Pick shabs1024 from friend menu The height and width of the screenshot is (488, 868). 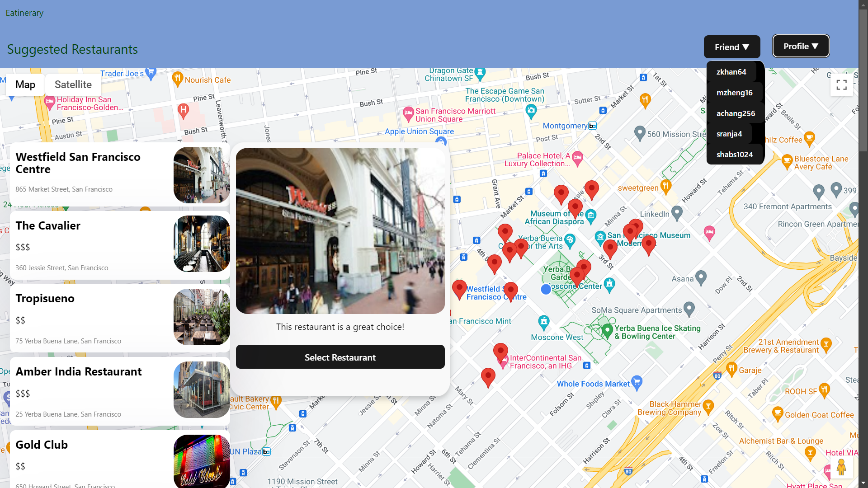pyautogui.click(x=734, y=155)
